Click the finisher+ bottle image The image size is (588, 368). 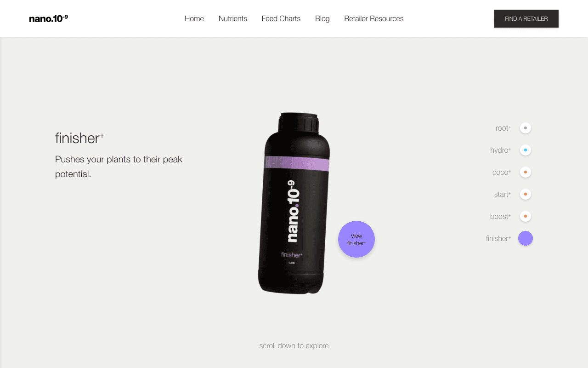[x=294, y=203]
